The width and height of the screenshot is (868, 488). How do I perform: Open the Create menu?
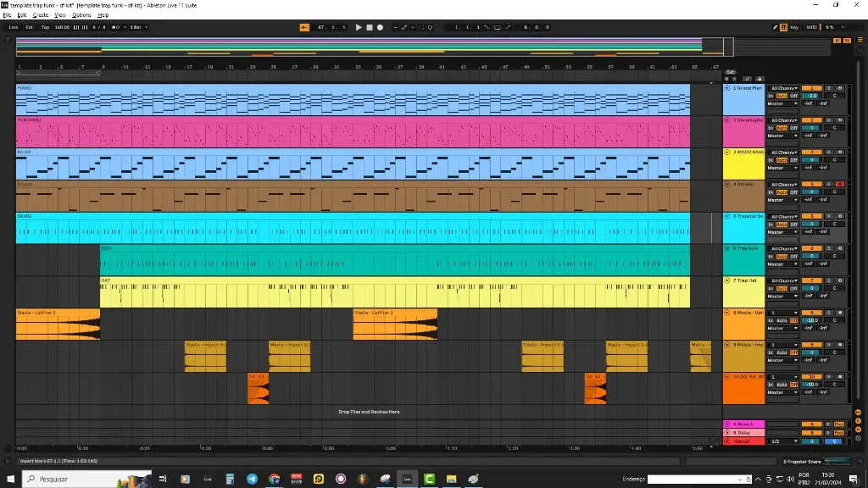41,15
